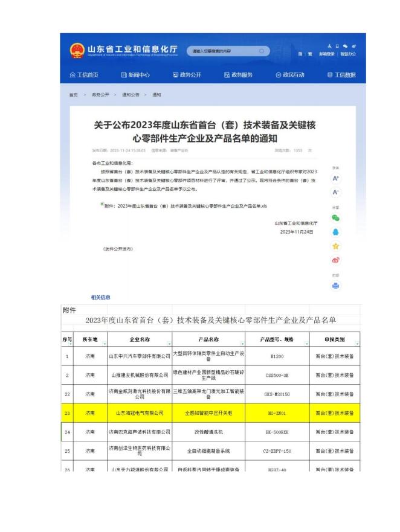Click product model cell BK-500RXH
This screenshot has width=400, height=532.
pos(277,432)
